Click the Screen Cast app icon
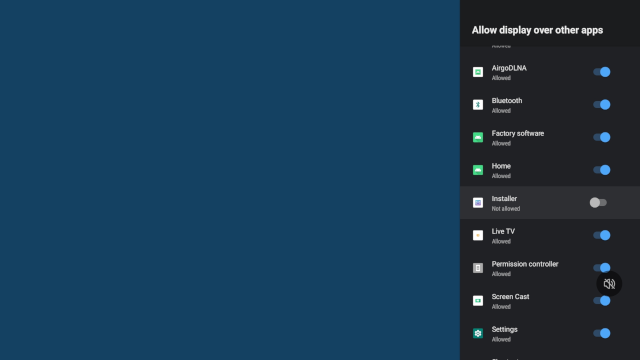 point(478,300)
